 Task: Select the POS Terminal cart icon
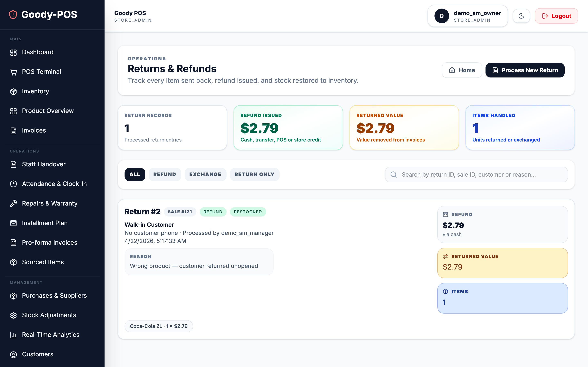tap(13, 72)
